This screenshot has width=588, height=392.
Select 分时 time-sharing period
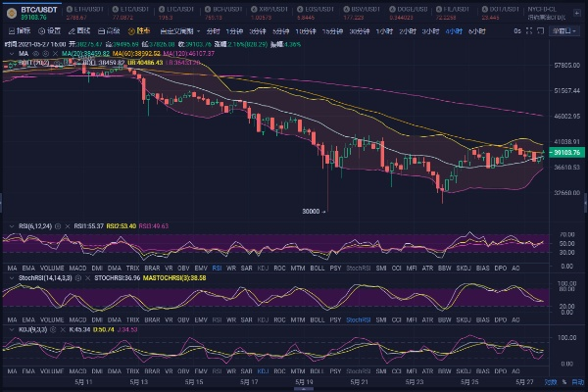click(x=213, y=31)
